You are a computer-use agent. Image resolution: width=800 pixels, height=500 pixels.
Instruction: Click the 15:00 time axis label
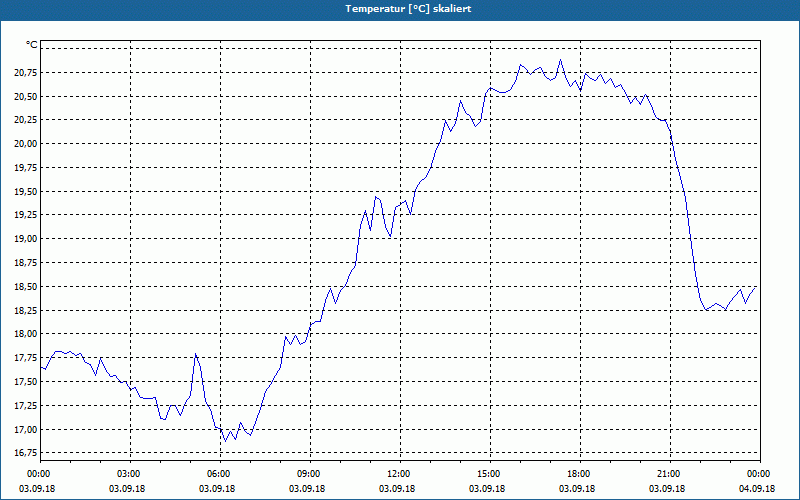point(490,474)
